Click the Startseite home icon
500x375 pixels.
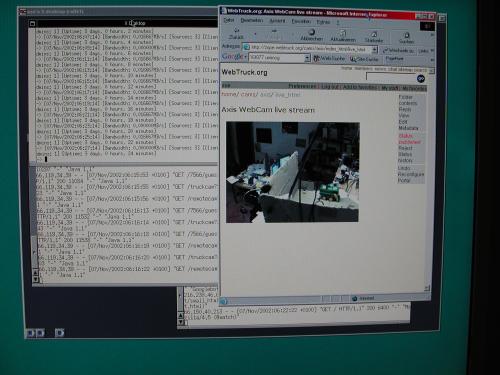pyautogui.click(x=374, y=34)
